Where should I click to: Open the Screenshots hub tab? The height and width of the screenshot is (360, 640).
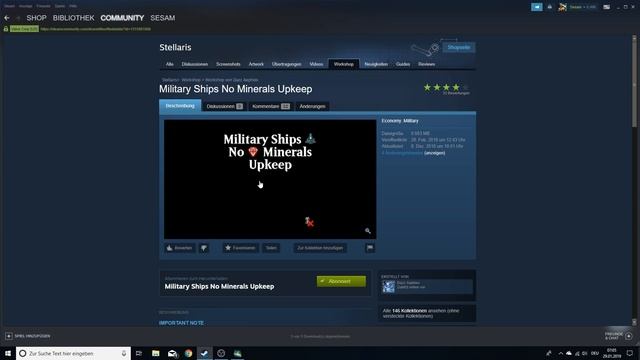[x=228, y=64]
